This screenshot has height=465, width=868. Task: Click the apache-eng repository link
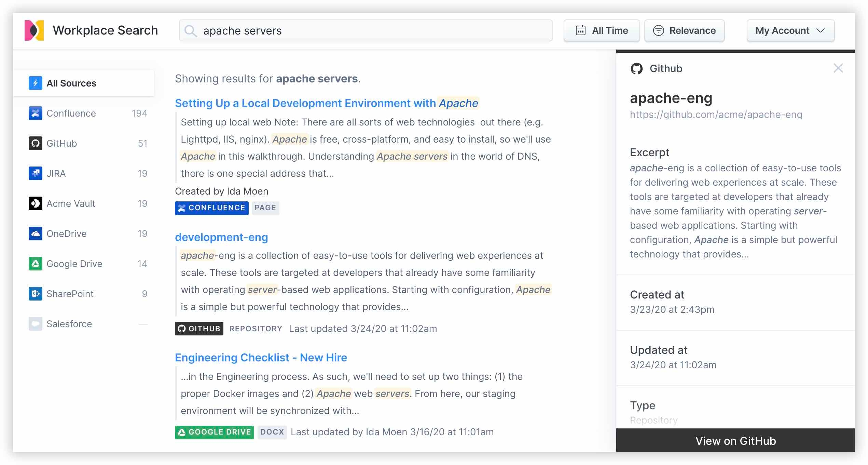[716, 113]
